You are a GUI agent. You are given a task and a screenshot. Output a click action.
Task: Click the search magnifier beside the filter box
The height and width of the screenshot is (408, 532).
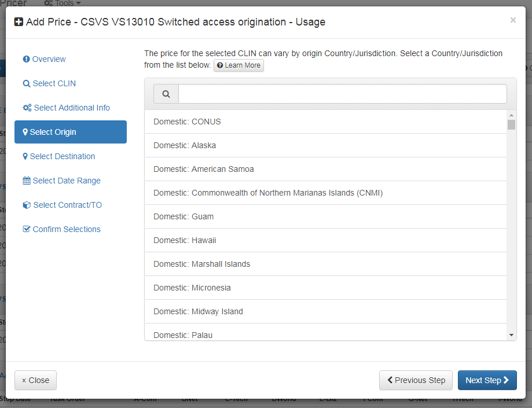pyautogui.click(x=166, y=93)
